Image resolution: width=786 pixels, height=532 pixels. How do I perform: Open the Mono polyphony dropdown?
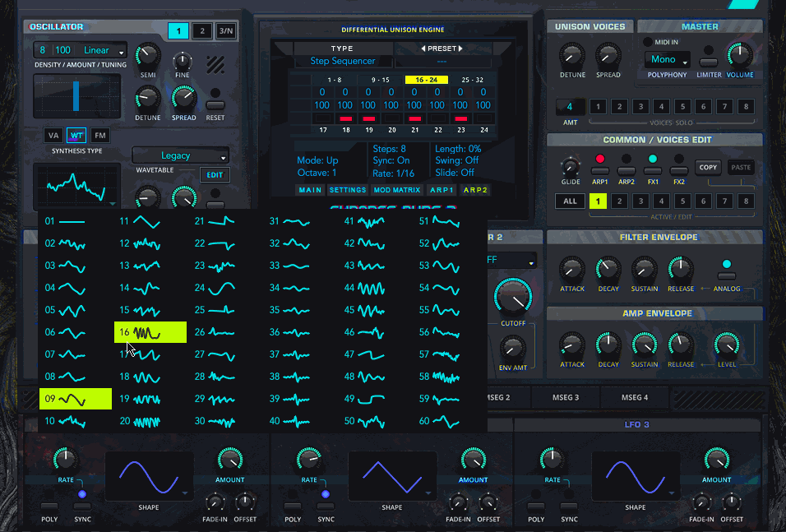pyautogui.click(x=667, y=59)
